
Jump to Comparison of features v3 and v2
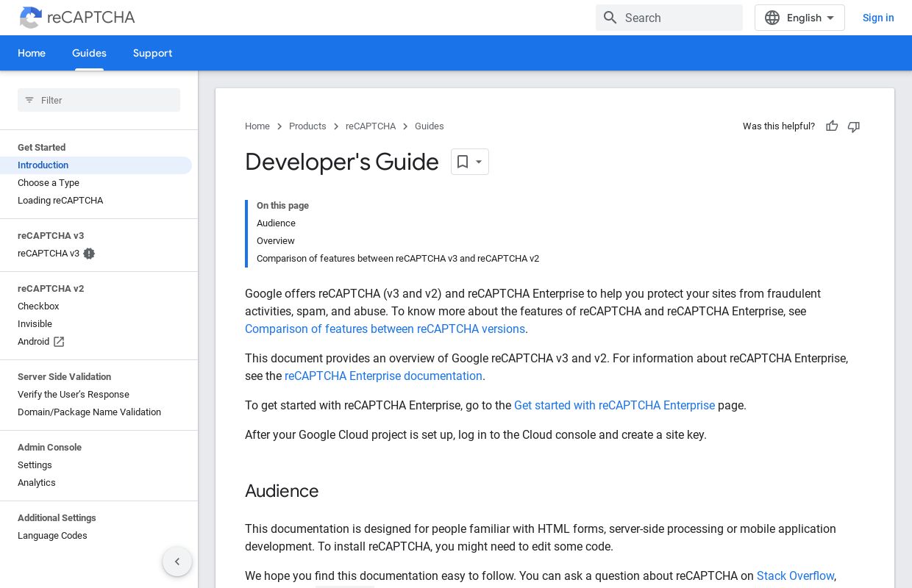(398, 259)
